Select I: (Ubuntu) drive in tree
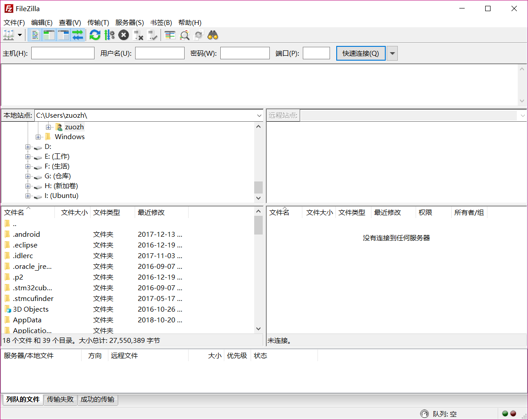 [61, 196]
